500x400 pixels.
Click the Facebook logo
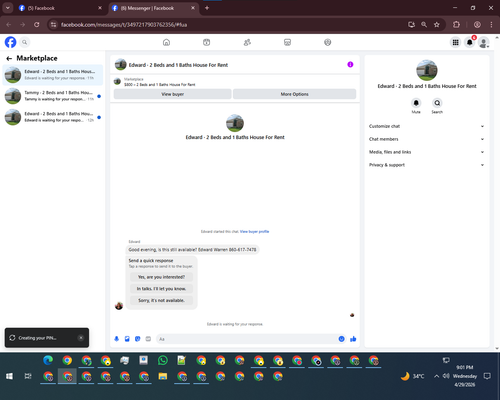(x=10, y=42)
